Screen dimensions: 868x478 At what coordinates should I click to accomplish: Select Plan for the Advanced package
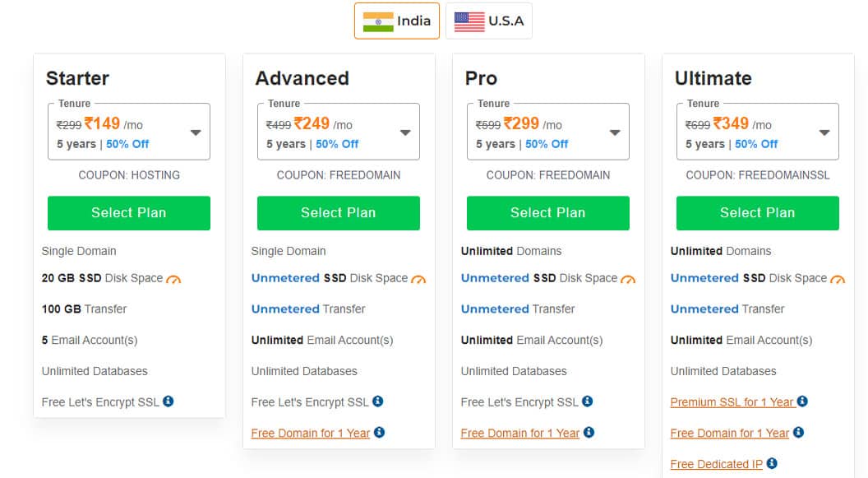(338, 212)
